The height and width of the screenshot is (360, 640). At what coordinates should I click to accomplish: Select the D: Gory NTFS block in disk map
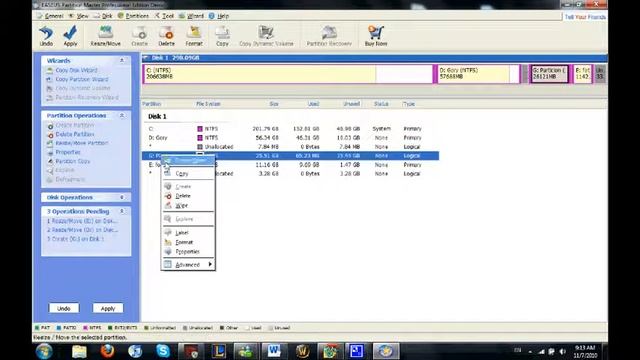pyautogui.click(x=478, y=74)
